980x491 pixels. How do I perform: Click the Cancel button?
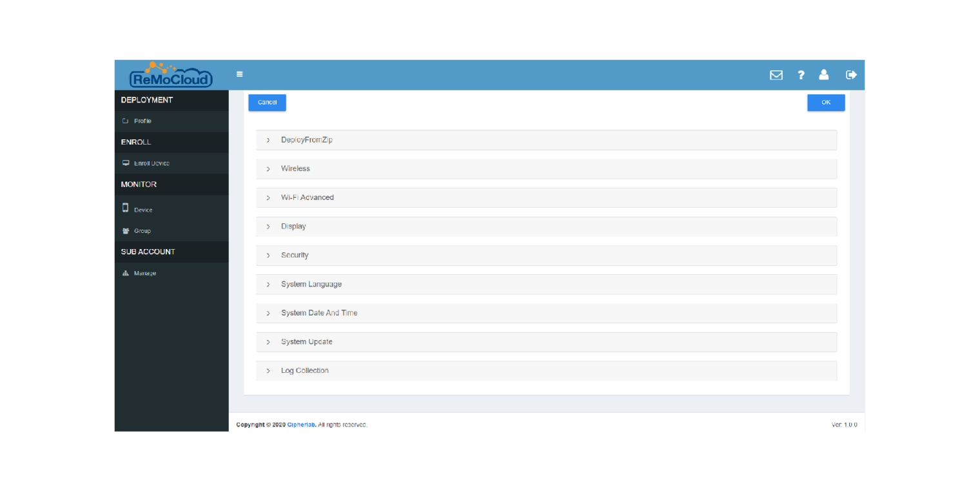tap(267, 103)
